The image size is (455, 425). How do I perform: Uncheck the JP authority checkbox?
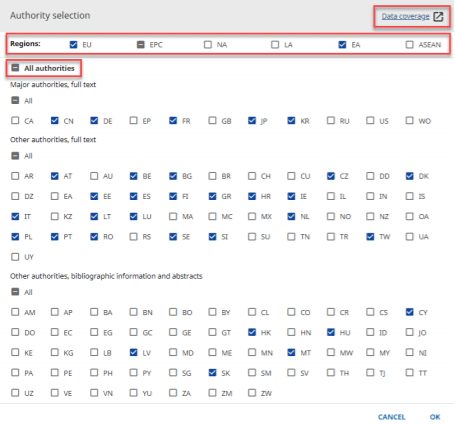coord(252,120)
